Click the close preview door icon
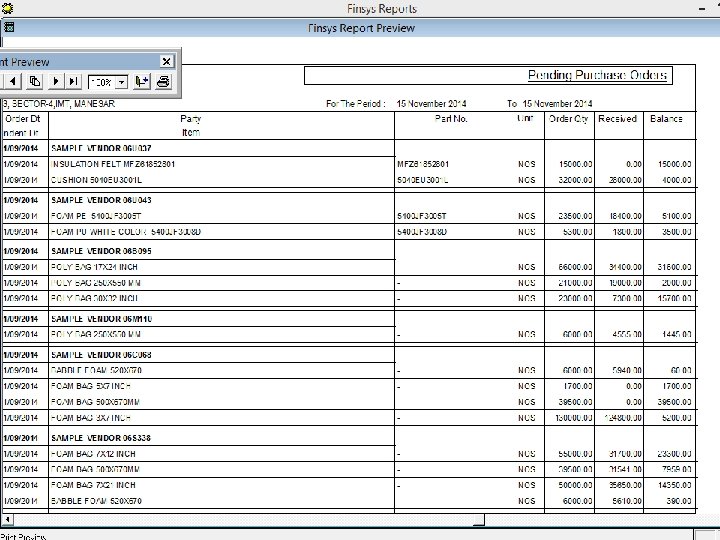The image size is (720, 540). coord(141,82)
